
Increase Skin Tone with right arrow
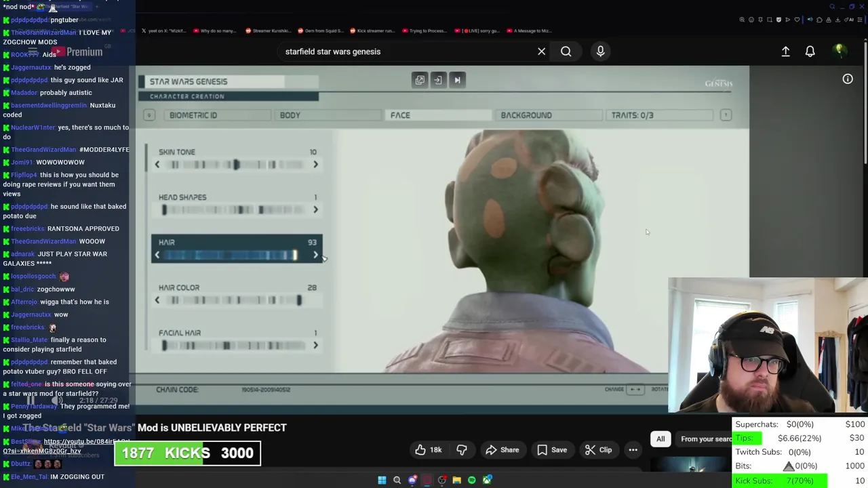(315, 165)
